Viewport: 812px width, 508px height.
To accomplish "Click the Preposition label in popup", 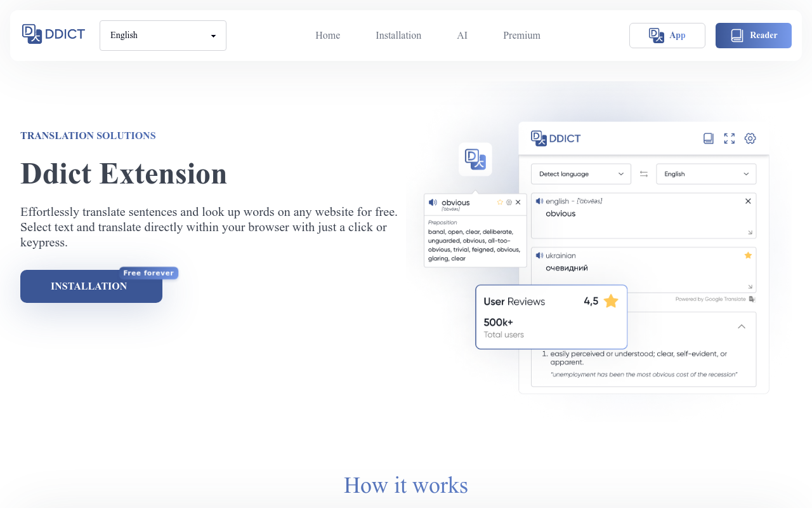I will pyautogui.click(x=442, y=222).
